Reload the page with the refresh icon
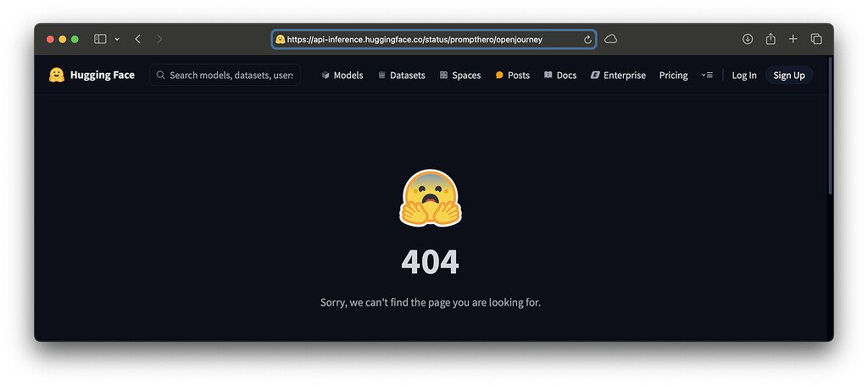 (x=588, y=39)
